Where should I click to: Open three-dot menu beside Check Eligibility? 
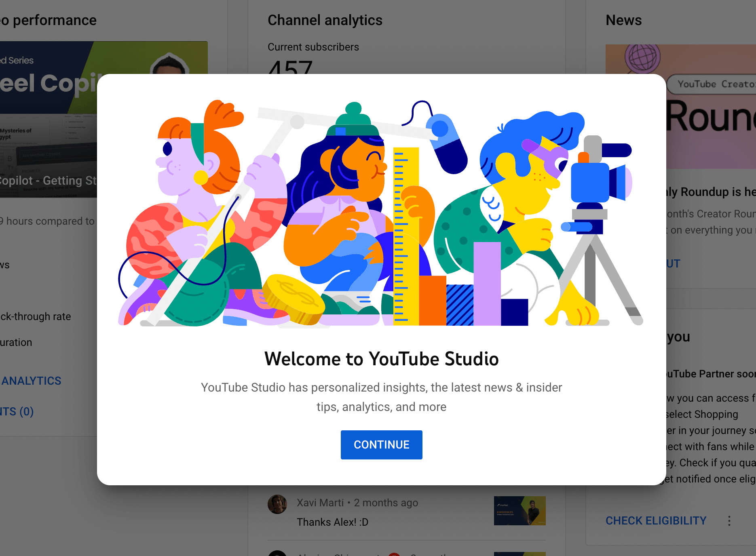pyautogui.click(x=729, y=520)
